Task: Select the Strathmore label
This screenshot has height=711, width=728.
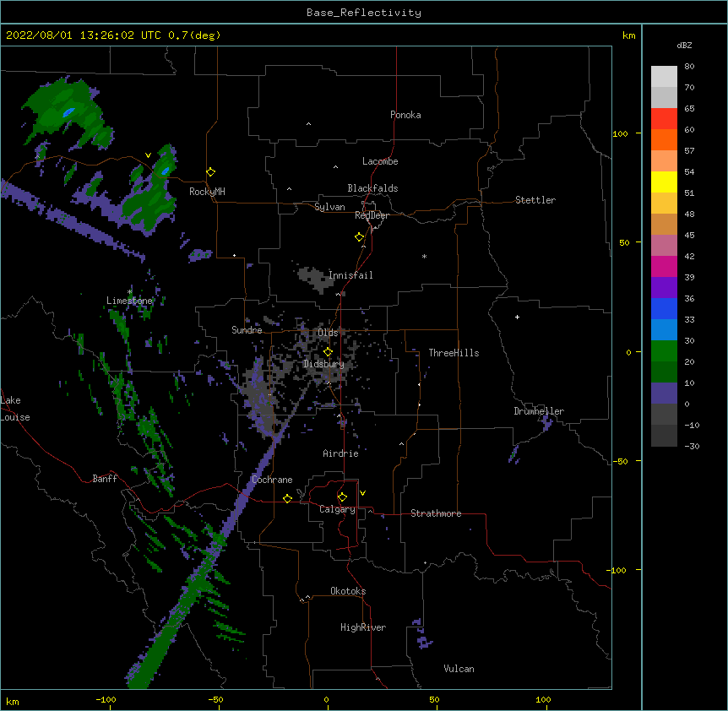Action: pyautogui.click(x=436, y=513)
